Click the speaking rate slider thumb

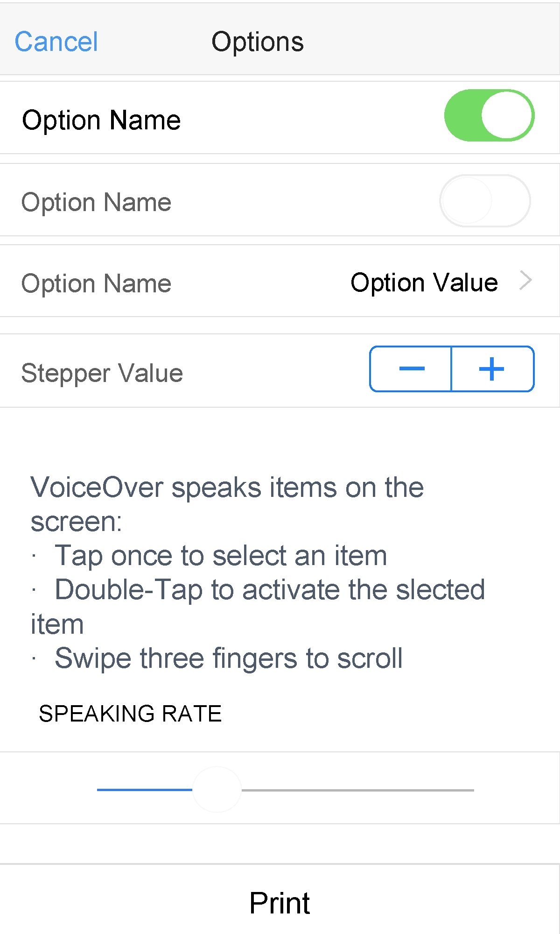click(217, 790)
